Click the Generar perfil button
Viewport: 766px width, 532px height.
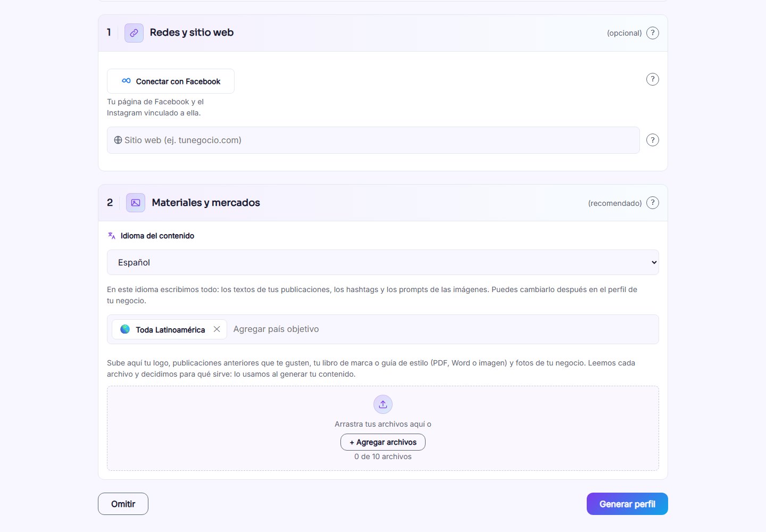tap(627, 504)
